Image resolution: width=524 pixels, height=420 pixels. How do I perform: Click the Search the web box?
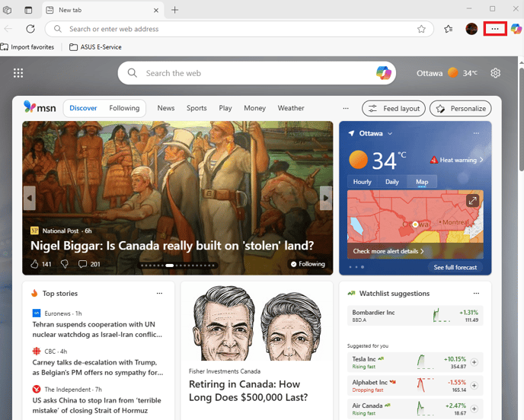point(257,73)
